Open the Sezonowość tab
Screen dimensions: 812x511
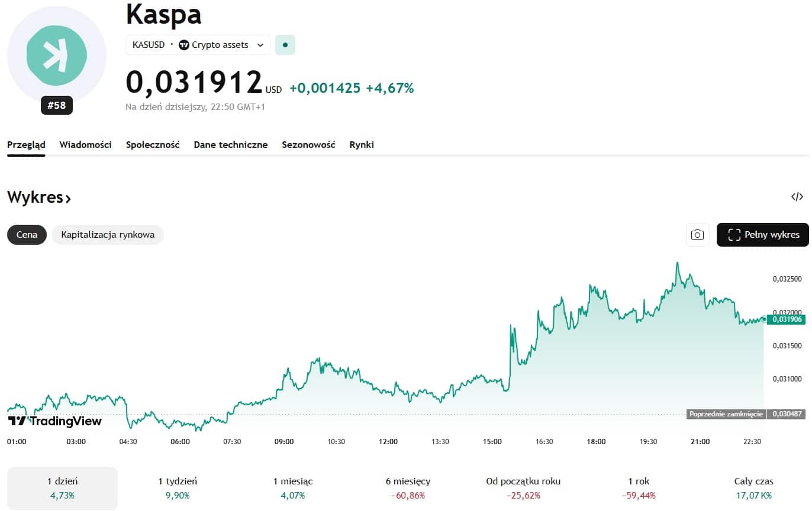(308, 144)
